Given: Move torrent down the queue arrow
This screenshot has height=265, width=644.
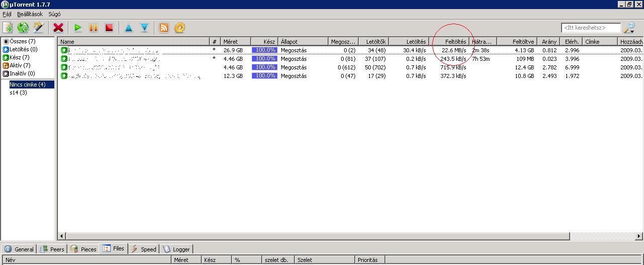Looking at the screenshot, I should tap(144, 28).
